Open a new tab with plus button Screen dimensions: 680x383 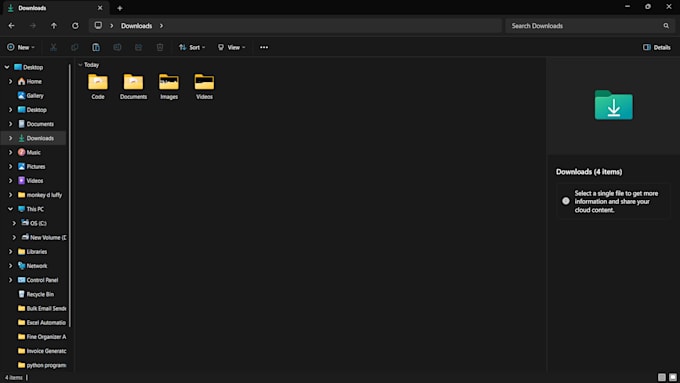coord(120,8)
